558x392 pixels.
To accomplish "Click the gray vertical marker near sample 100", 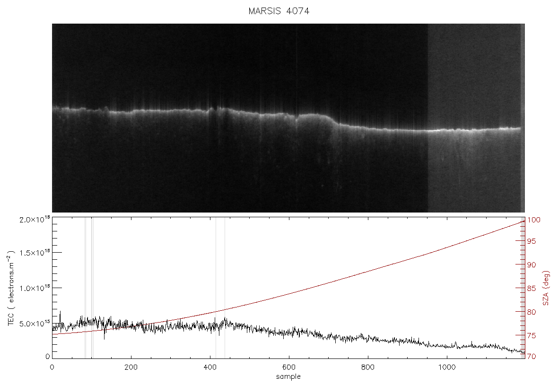I will [x=92, y=288].
